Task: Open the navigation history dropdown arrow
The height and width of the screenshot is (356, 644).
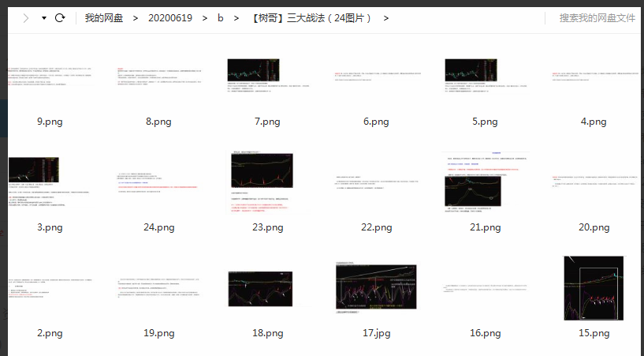Action: pyautogui.click(x=43, y=17)
